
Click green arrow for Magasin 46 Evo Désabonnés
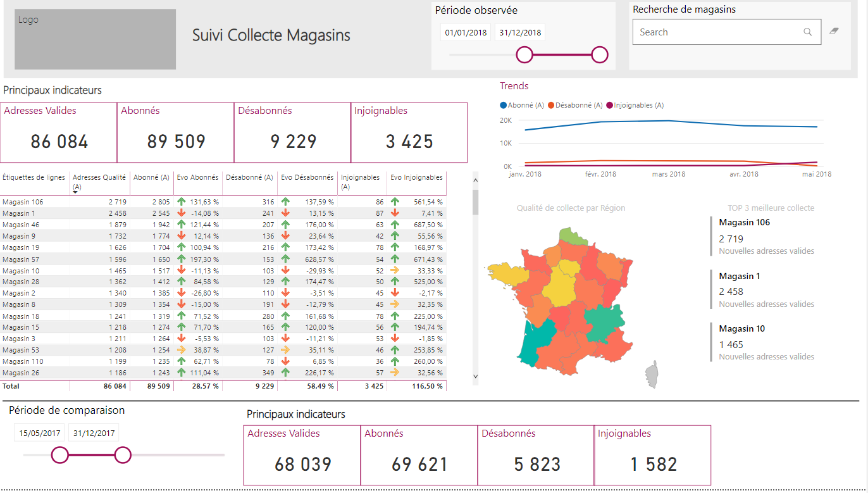tap(285, 225)
